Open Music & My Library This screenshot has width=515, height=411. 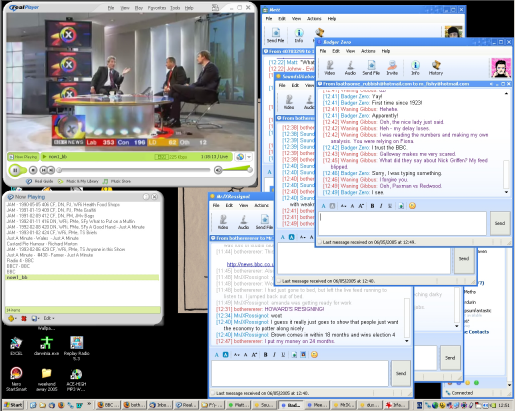click(x=78, y=181)
